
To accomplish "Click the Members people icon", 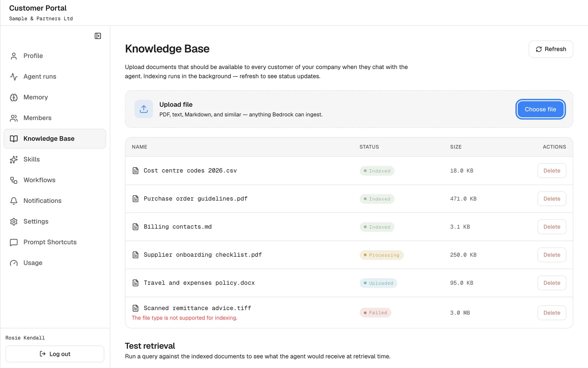I will click(14, 118).
